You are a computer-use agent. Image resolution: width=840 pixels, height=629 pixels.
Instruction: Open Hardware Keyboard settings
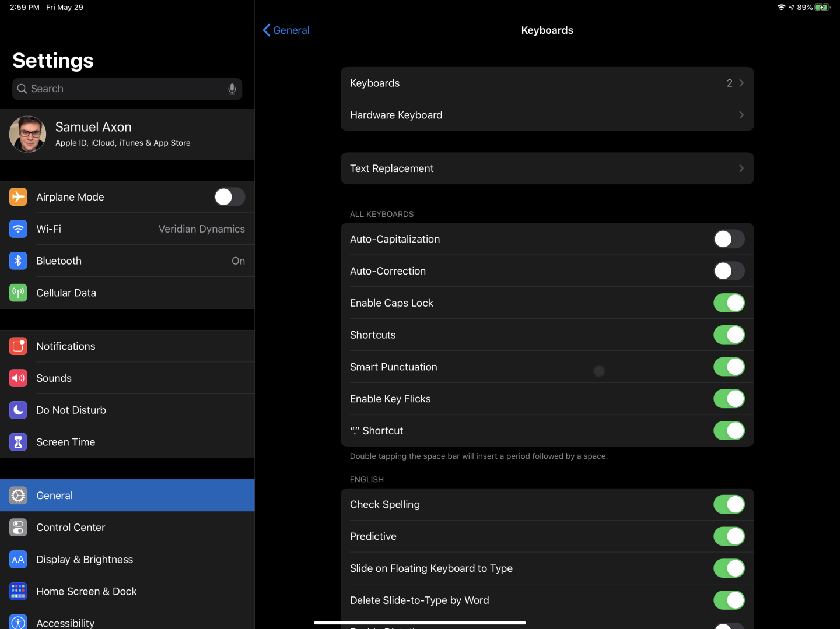pyautogui.click(x=547, y=115)
